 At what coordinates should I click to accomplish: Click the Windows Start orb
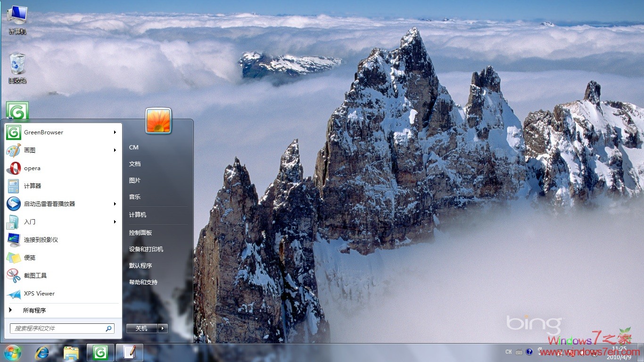coord(13,352)
